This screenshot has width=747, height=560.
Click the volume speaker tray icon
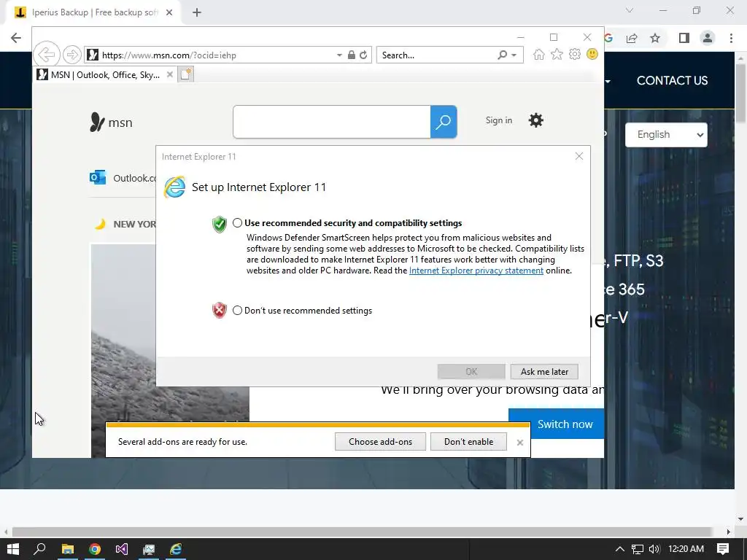[x=654, y=549]
